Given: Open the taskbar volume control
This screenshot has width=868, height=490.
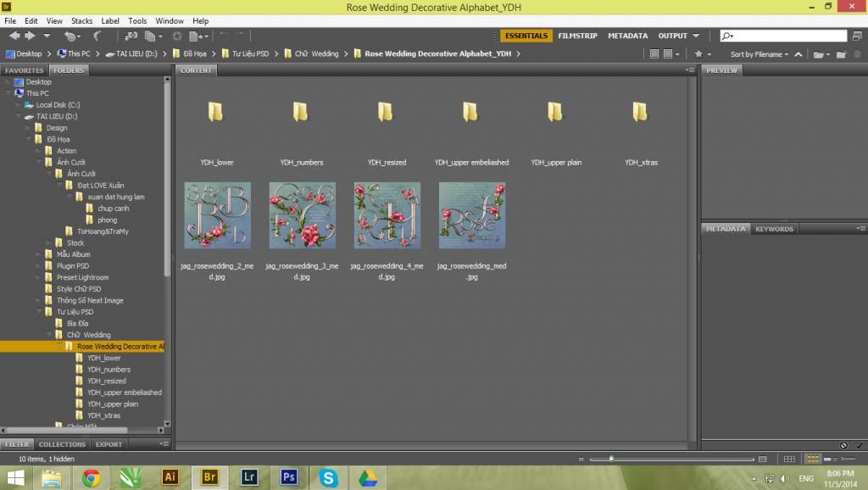Looking at the screenshot, I should point(784,478).
